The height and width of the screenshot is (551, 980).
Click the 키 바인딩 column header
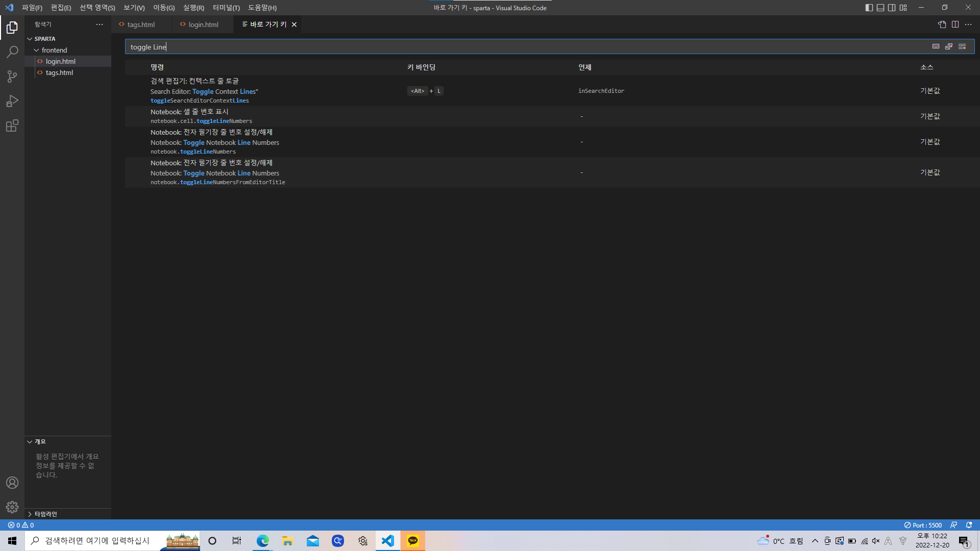pos(421,67)
